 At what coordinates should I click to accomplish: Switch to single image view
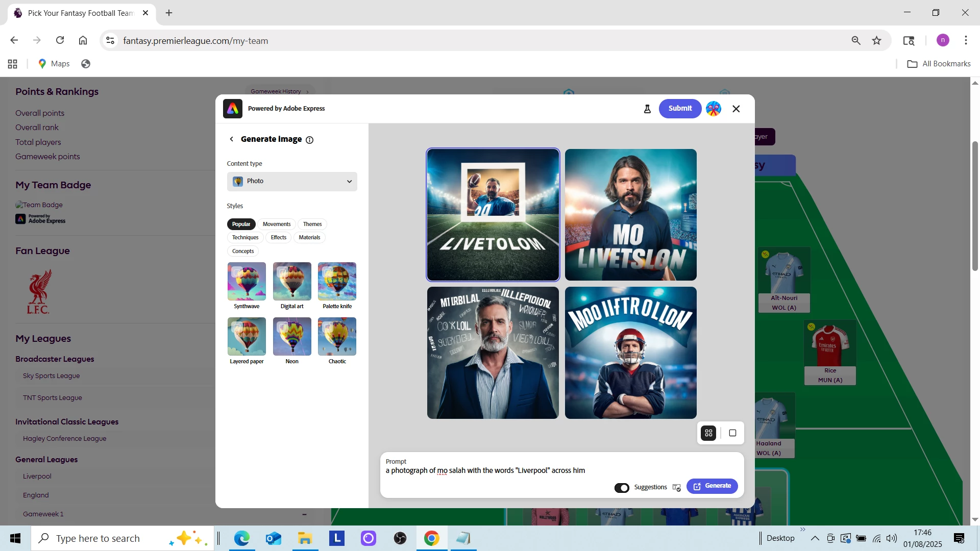[732, 433]
